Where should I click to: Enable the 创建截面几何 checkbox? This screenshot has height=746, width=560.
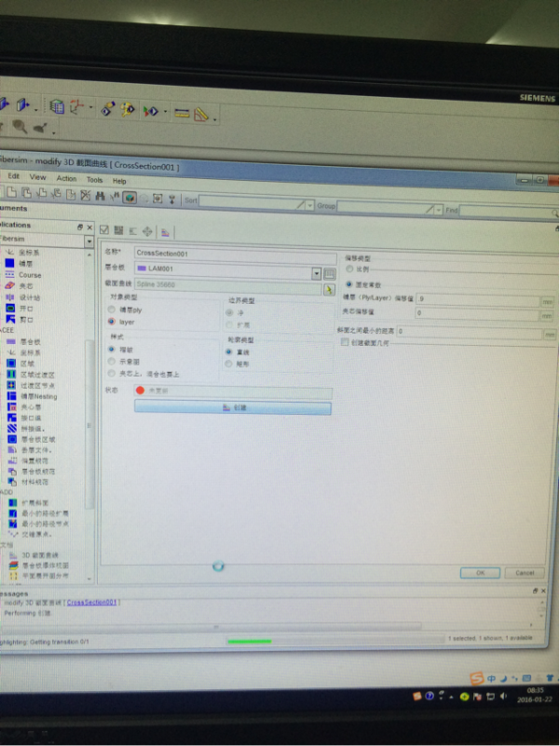tap(345, 342)
